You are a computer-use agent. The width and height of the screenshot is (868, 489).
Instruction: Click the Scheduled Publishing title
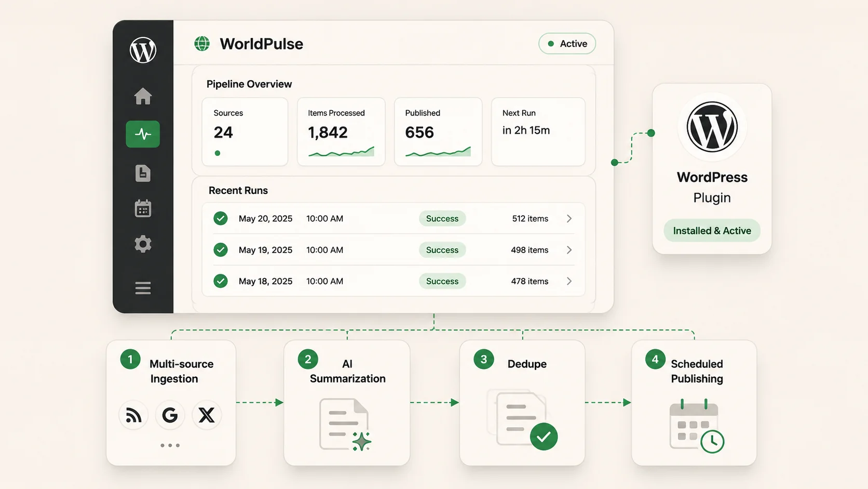697,371
